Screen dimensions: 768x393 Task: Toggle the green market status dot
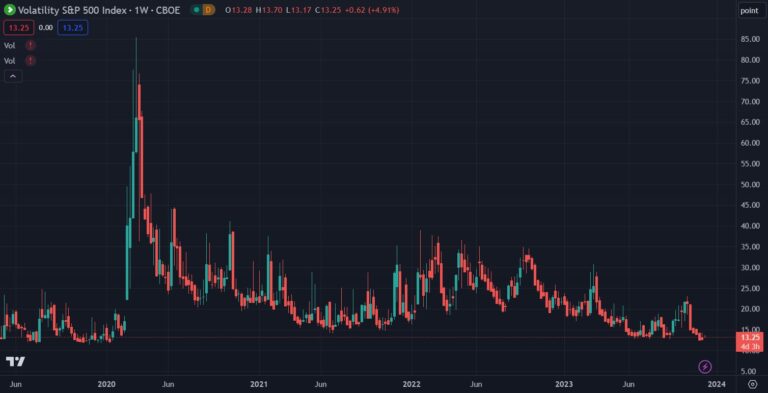pyautogui.click(x=196, y=10)
